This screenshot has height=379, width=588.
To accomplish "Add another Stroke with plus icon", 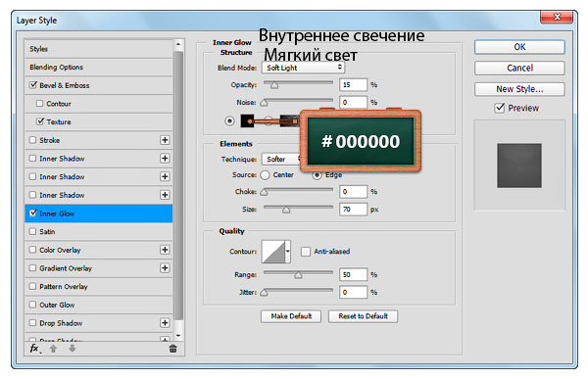I will click(165, 140).
